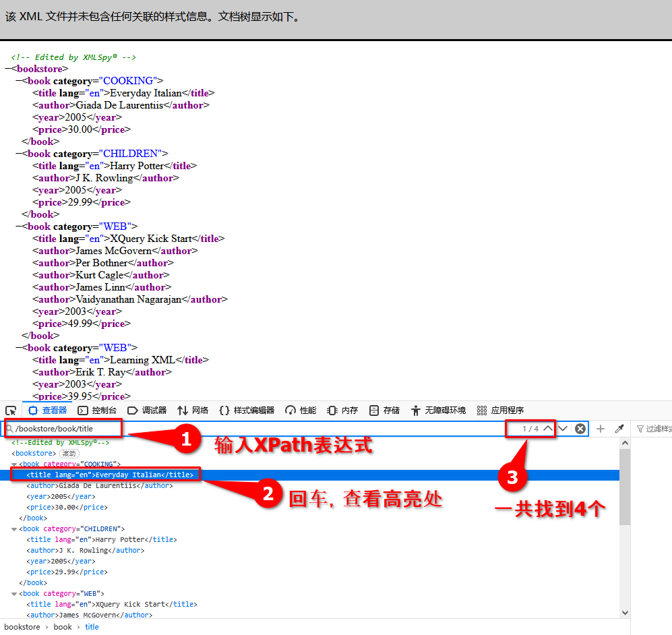Collapse the bookstore root in page view

8,69
